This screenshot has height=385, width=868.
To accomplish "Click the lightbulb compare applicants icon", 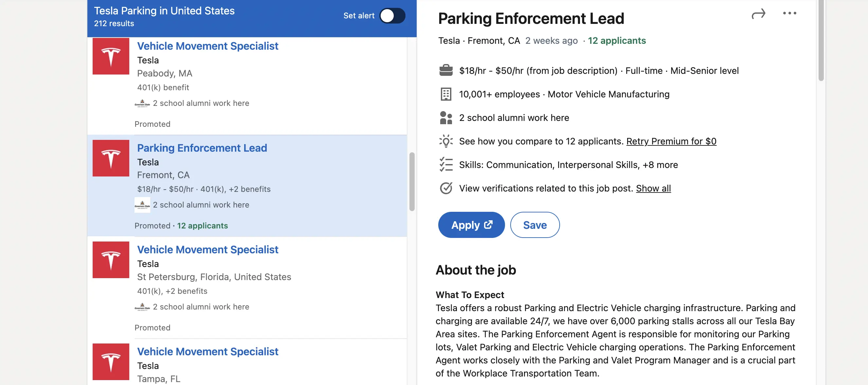I will point(446,141).
